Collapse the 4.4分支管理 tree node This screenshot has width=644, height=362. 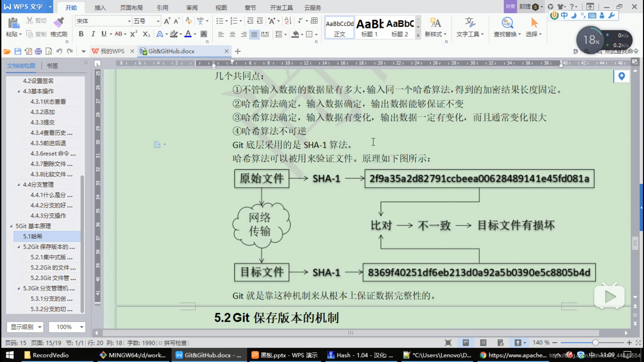point(18,185)
